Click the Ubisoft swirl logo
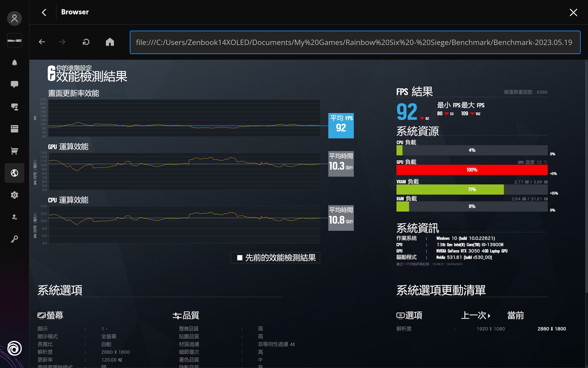588x368 pixels. pyautogui.click(x=14, y=348)
